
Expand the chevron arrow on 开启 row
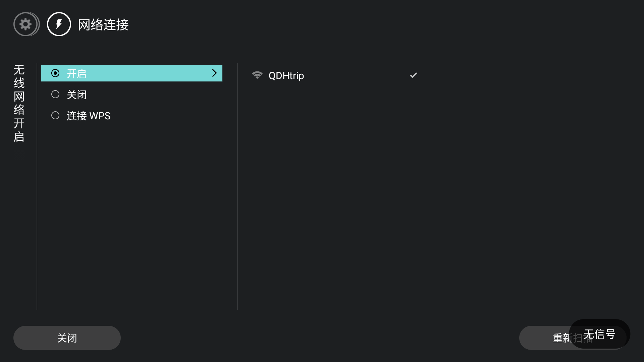click(214, 73)
